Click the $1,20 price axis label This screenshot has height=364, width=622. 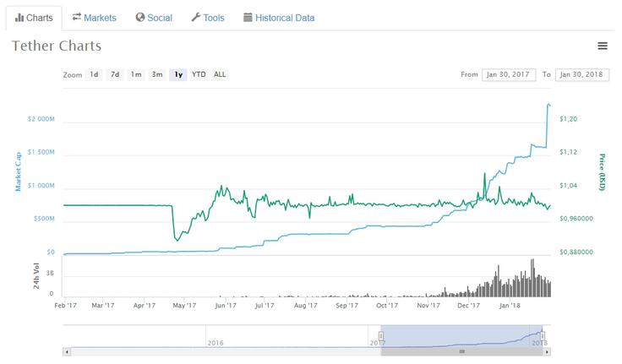coord(569,119)
